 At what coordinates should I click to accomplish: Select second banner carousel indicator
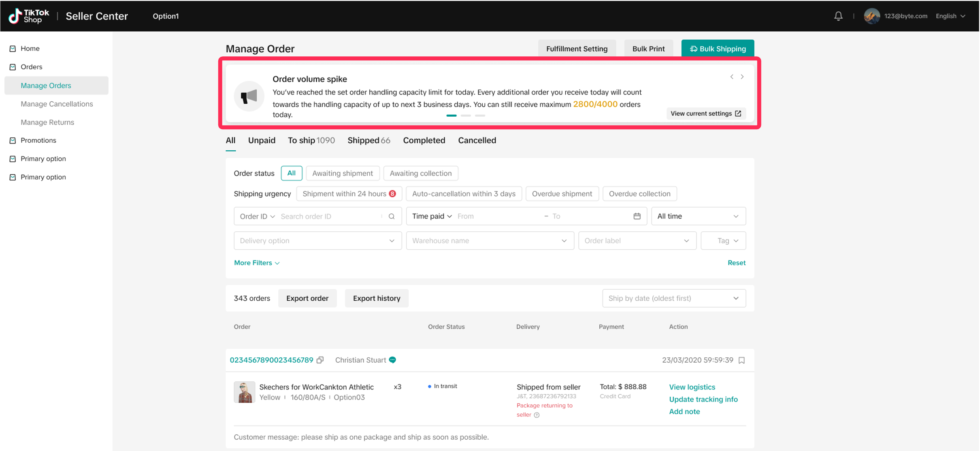click(x=466, y=115)
